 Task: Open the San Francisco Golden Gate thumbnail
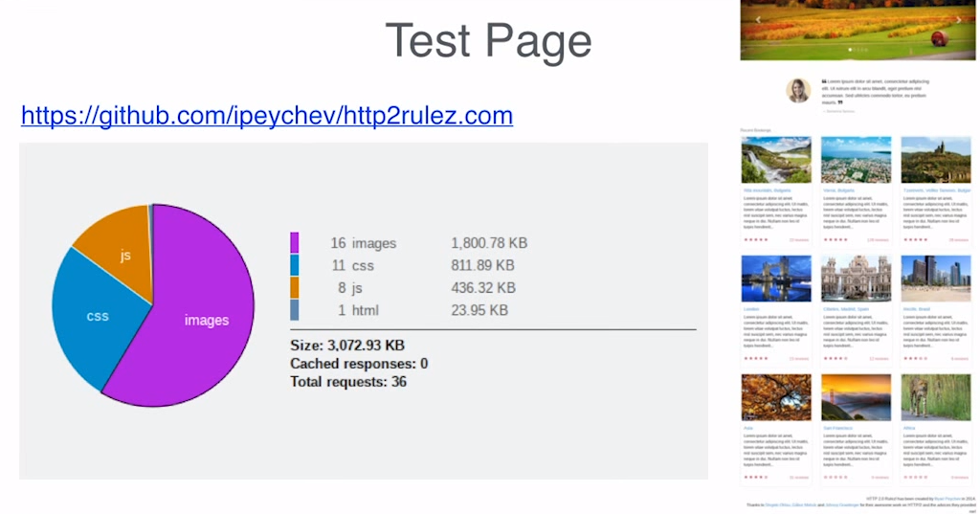[857, 397]
